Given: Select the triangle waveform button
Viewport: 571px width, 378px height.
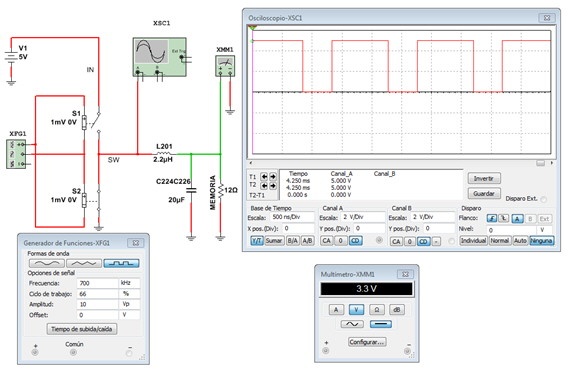Looking at the screenshot, I should (x=84, y=263).
